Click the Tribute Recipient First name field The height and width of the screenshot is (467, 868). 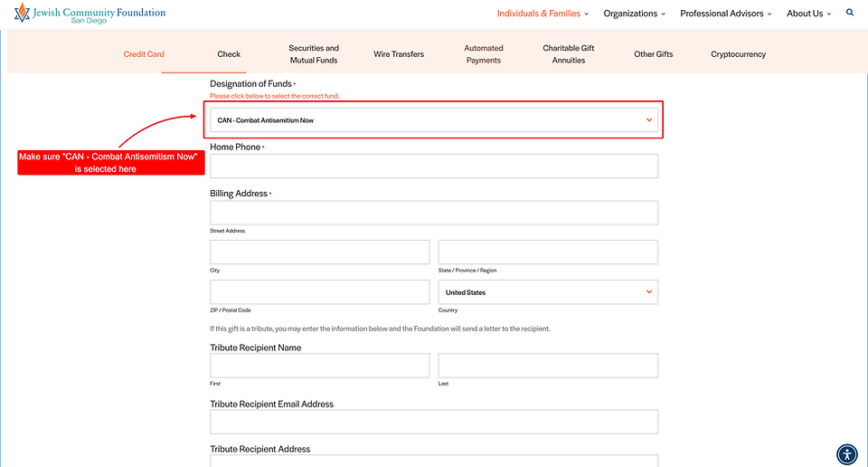(x=319, y=366)
